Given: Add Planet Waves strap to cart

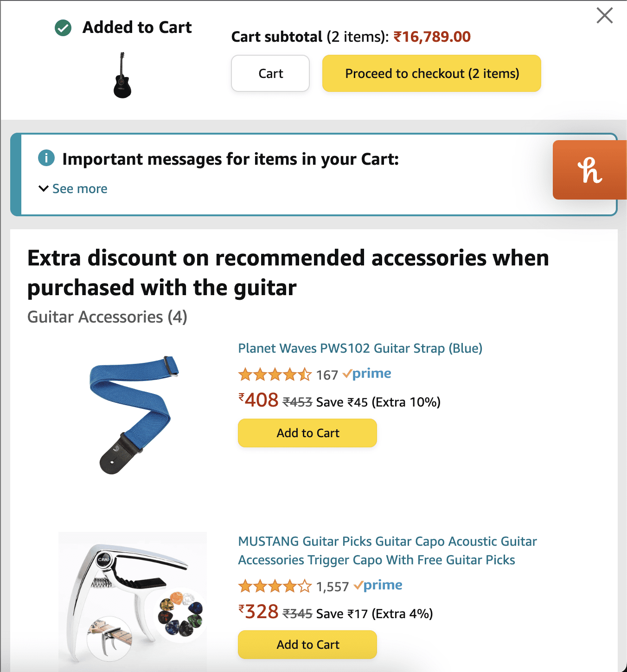Looking at the screenshot, I should click(x=307, y=433).
